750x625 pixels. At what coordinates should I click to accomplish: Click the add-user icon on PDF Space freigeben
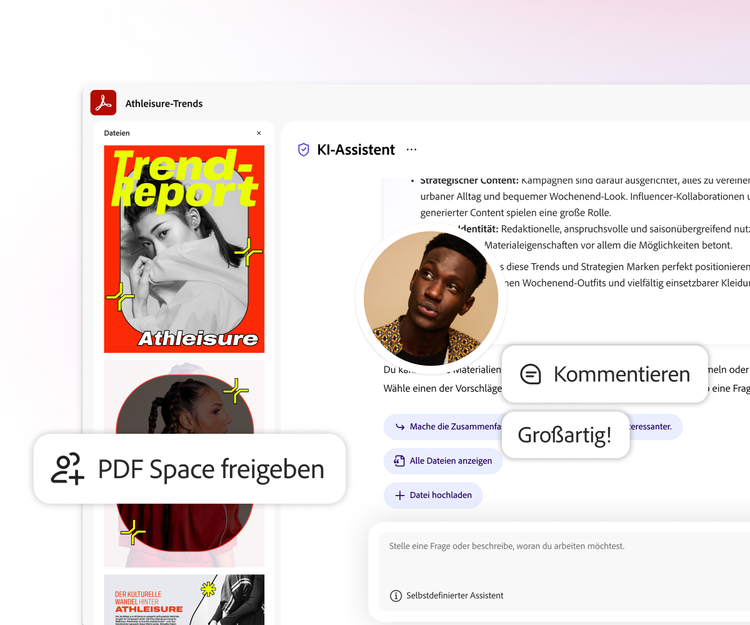pyautogui.click(x=67, y=469)
